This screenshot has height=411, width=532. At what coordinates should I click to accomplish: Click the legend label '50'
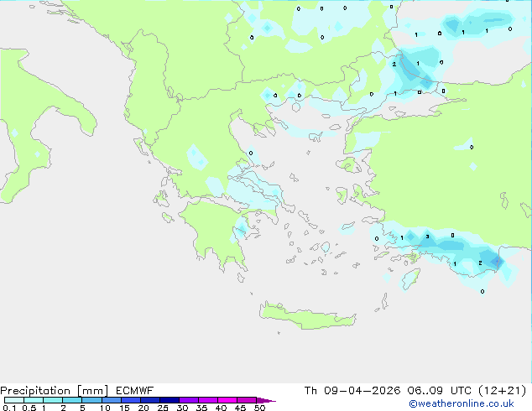(259, 408)
